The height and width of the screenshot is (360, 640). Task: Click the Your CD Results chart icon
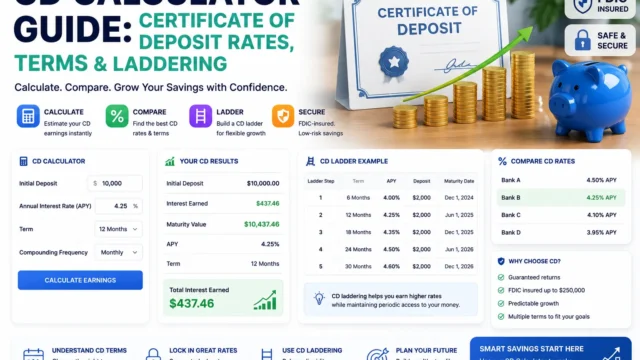coord(170,162)
